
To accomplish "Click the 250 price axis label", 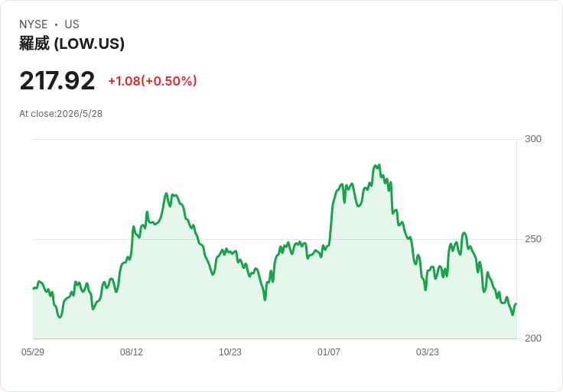I will [x=533, y=239].
